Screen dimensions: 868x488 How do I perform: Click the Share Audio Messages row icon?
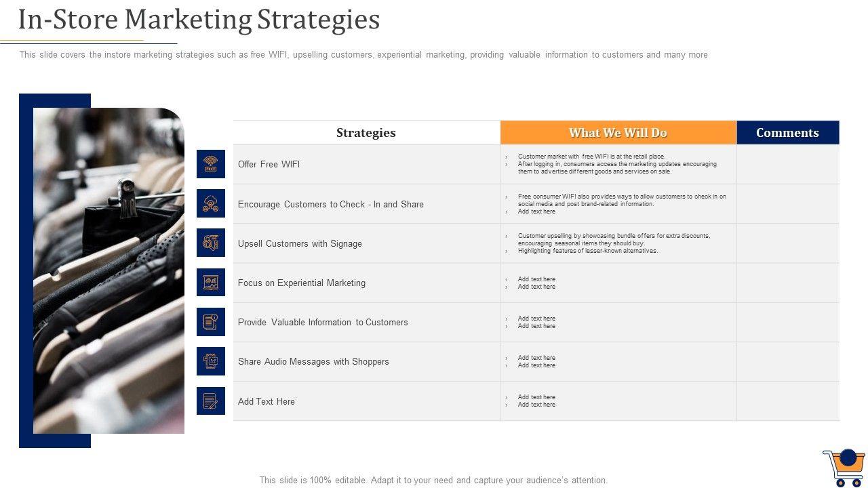pyautogui.click(x=211, y=361)
